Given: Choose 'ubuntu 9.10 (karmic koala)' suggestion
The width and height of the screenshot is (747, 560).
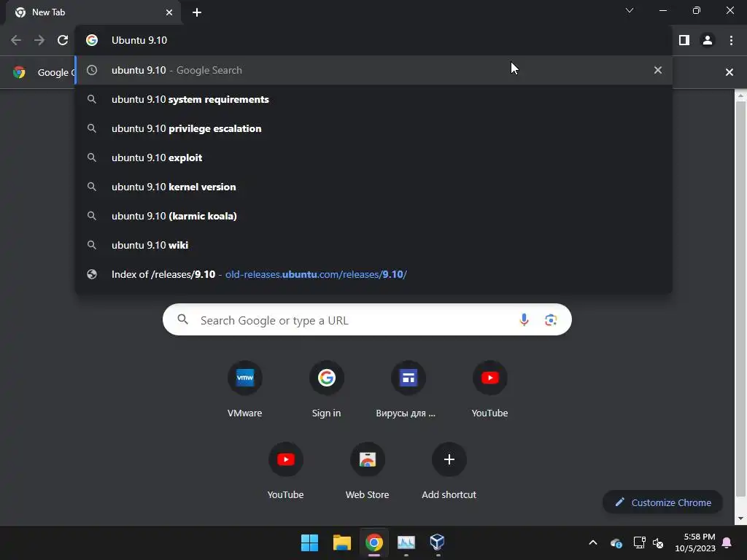Looking at the screenshot, I should 373,216.
